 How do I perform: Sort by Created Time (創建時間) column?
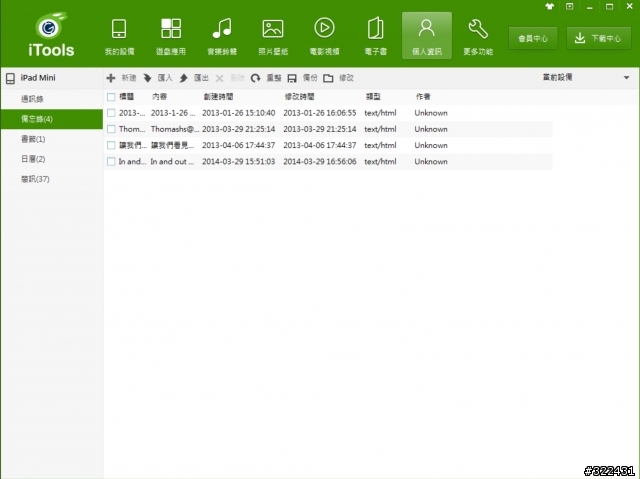point(218,97)
